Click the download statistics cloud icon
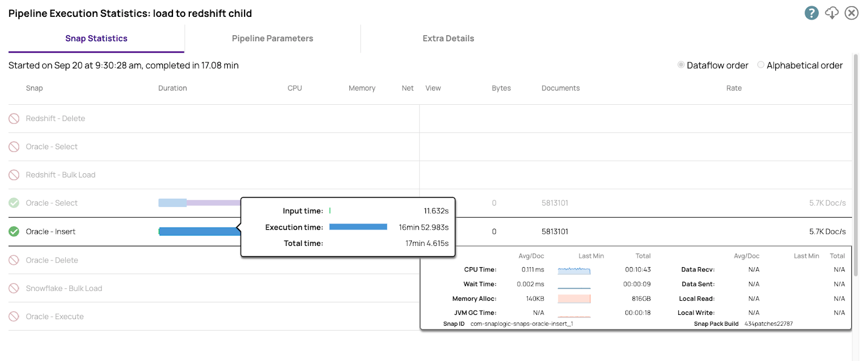This screenshot has width=868, height=361. point(832,13)
